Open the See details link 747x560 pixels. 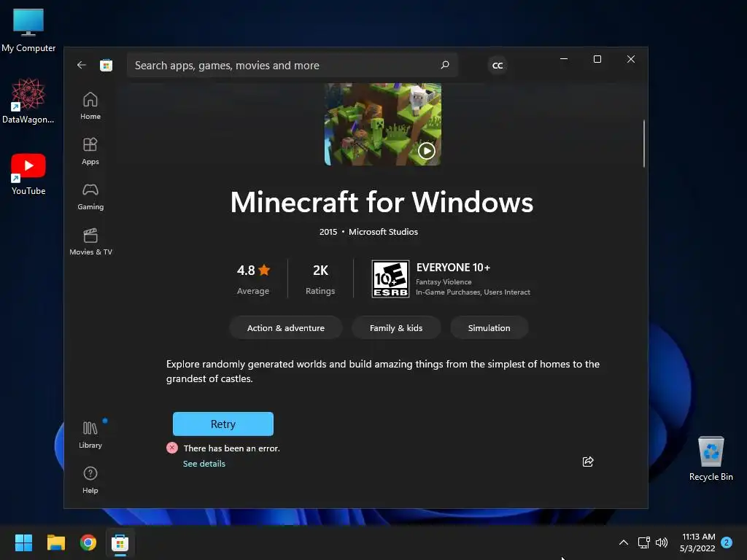204,464
